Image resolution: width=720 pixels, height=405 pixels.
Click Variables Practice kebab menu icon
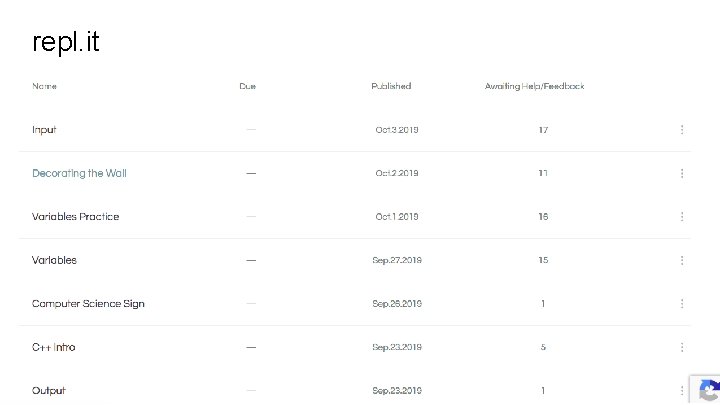point(682,217)
